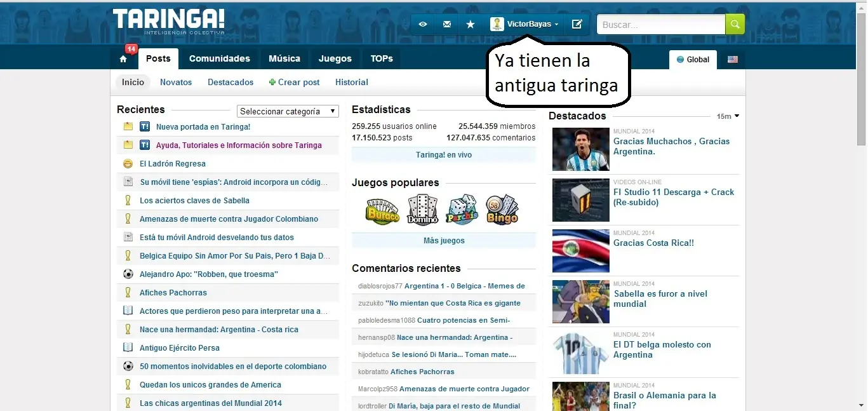This screenshot has height=411, width=868.
Task: Open featured post Gracias Costa Rica!!
Action: point(653,243)
